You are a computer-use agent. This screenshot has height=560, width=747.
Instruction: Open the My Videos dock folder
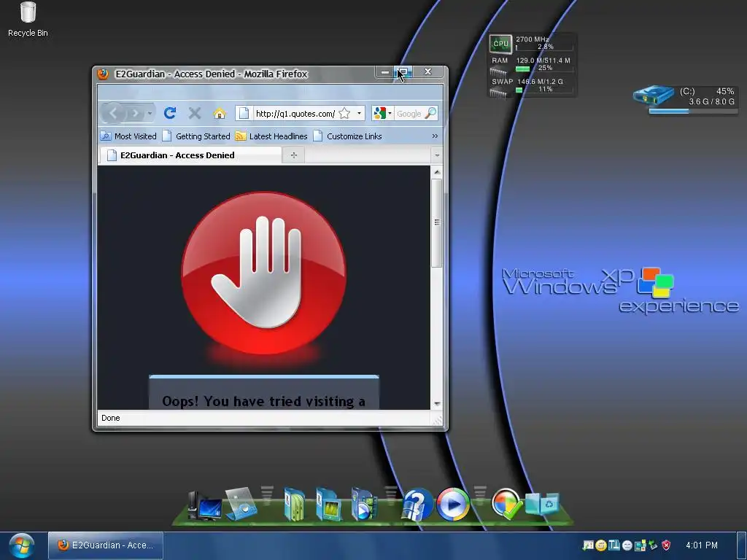coord(363,504)
